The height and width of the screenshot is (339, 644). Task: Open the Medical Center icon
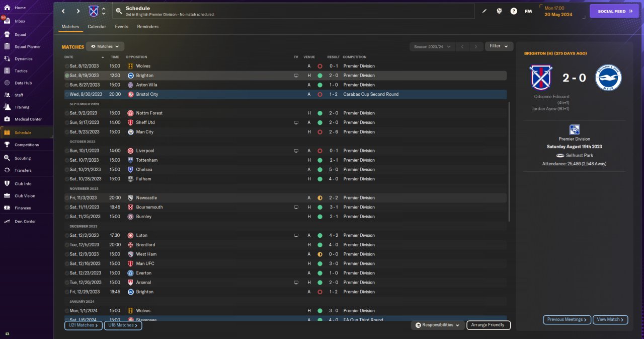click(7, 119)
